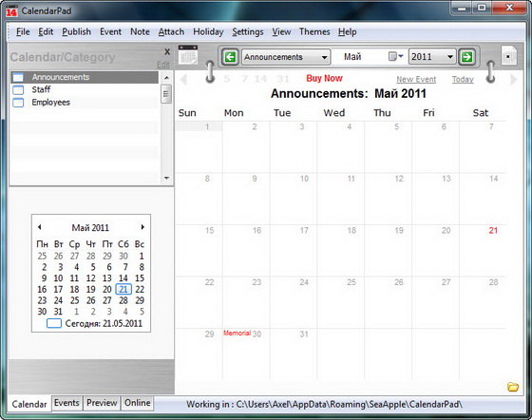Screen dimensions: 532x420
Task: Click the CalendarPad title bar icon
Action: [x=11, y=11]
